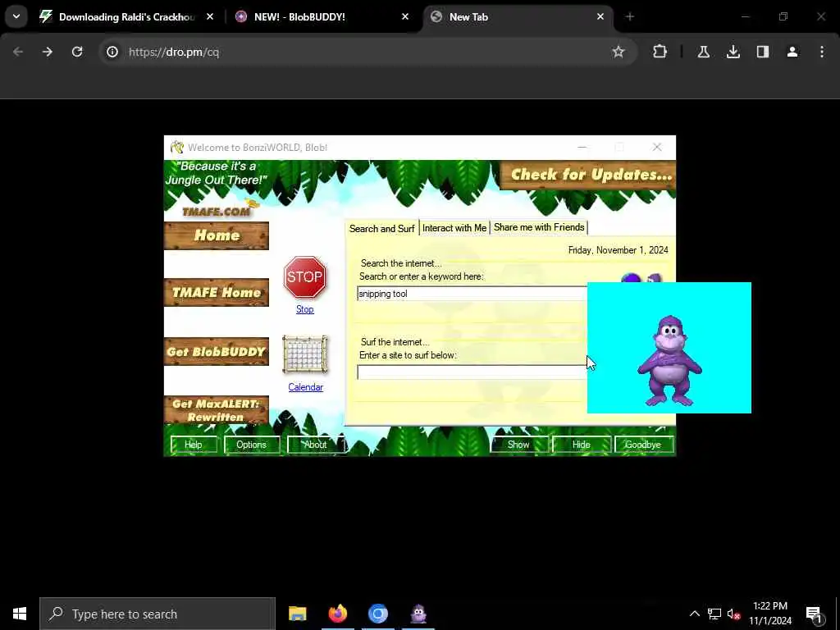840x630 pixels.
Task: Click the purple gorilla buddy character
Action: click(669, 361)
